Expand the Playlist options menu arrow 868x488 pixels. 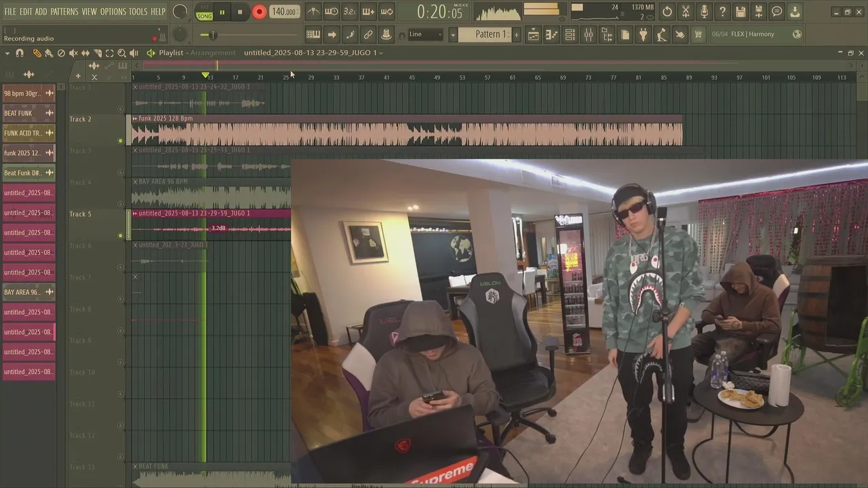(7, 53)
